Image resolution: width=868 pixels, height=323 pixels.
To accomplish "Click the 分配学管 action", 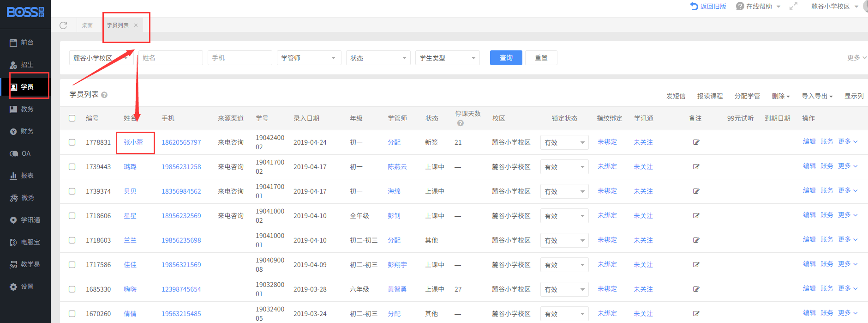I will click(x=747, y=96).
